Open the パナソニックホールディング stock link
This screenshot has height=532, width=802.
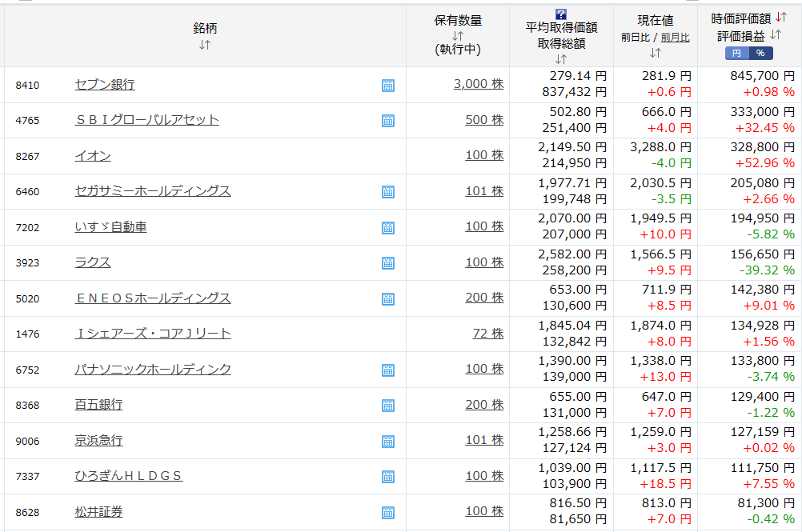pyautogui.click(x=153, y=369)
